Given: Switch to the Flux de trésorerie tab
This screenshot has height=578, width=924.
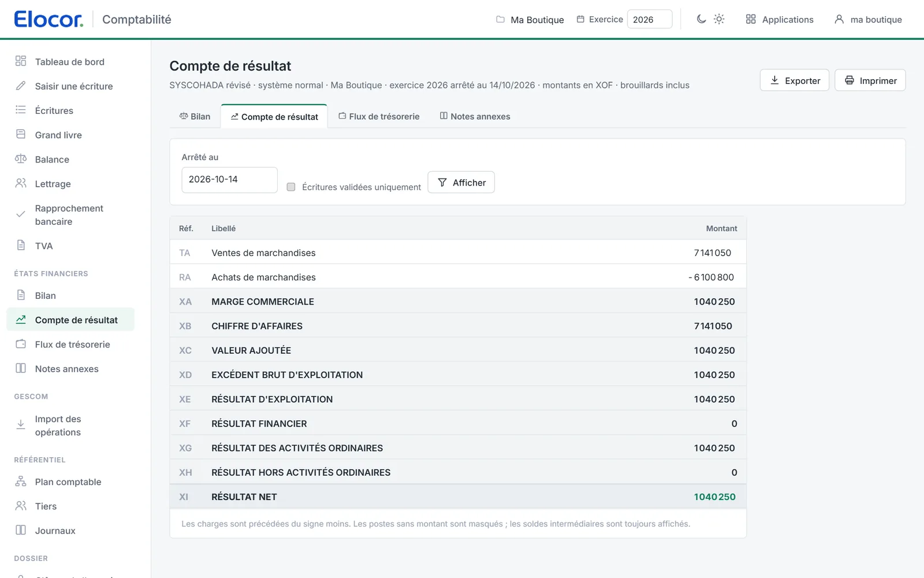Looking at the screenshot, I should 379,116.
